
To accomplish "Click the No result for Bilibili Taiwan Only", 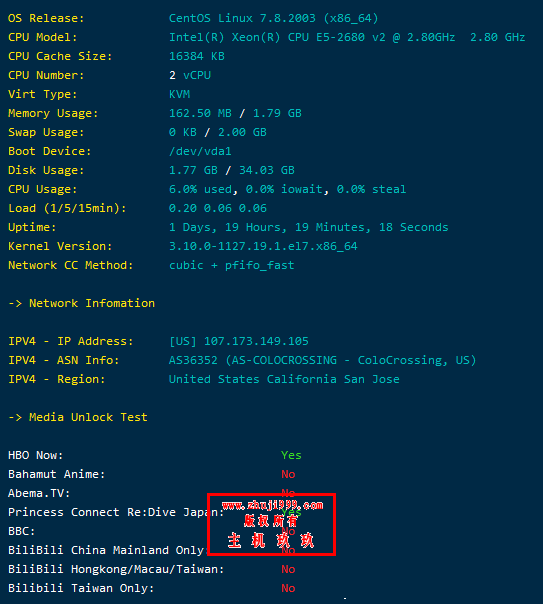I will (288, 588).
